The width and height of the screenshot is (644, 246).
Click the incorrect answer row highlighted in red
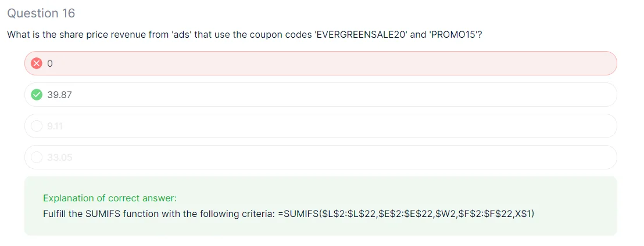click(320, 63)
